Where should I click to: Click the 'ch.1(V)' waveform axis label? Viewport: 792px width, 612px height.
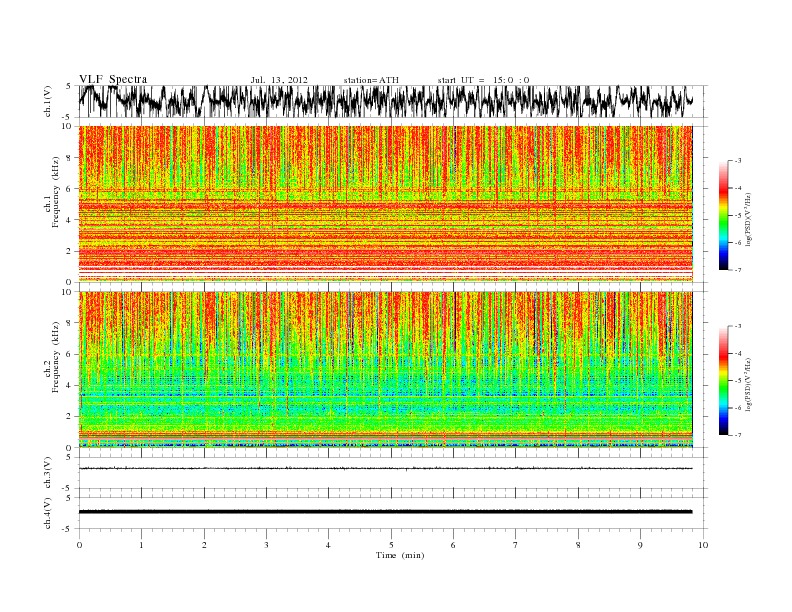click(48, 101)
